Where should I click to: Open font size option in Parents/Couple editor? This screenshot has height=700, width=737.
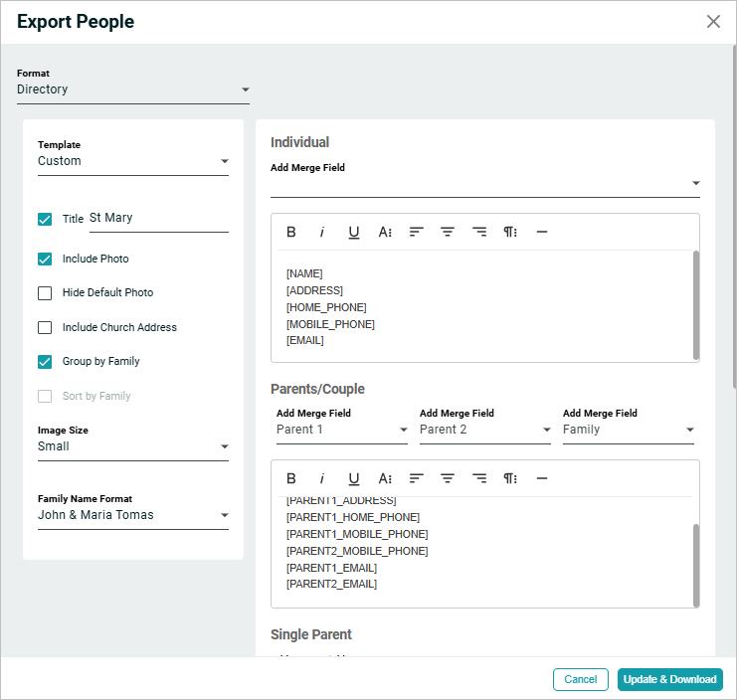click(x=385, y=478)
